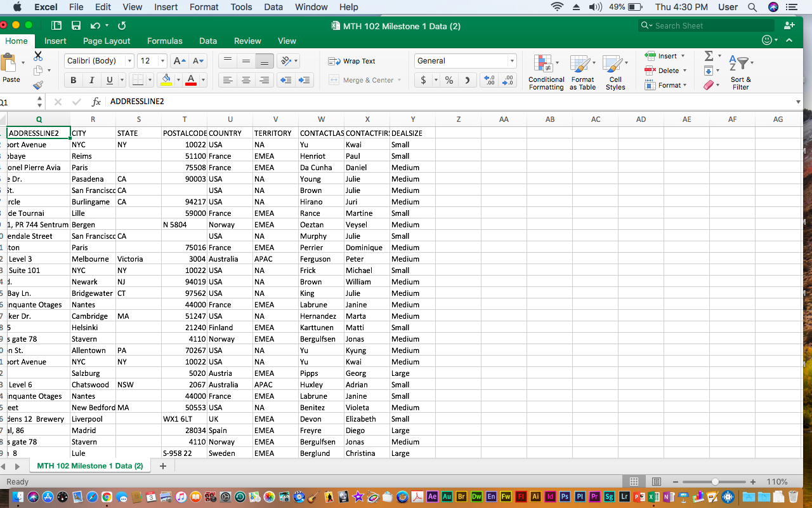Apply the yellow fill color

[166, 80]
